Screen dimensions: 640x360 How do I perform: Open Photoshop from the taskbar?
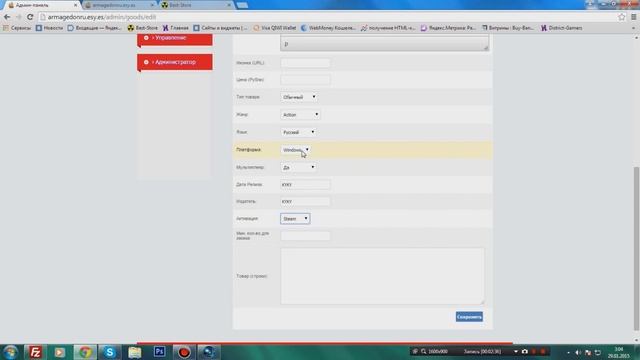[x=159, y=352]
